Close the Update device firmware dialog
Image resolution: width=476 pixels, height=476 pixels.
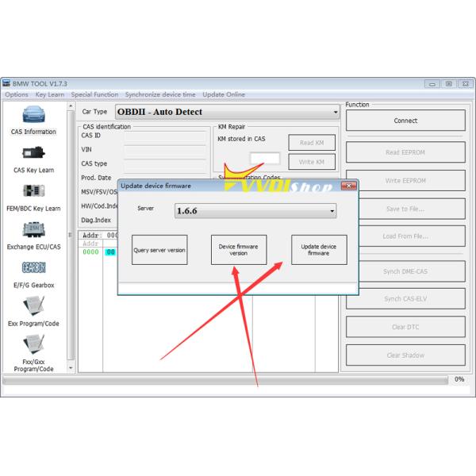pos(347,186)
